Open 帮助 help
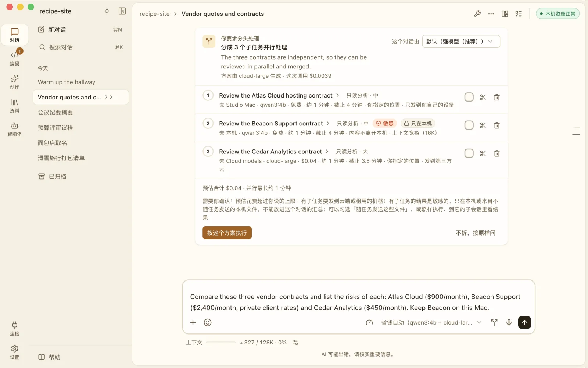 [x=49, y=357]
